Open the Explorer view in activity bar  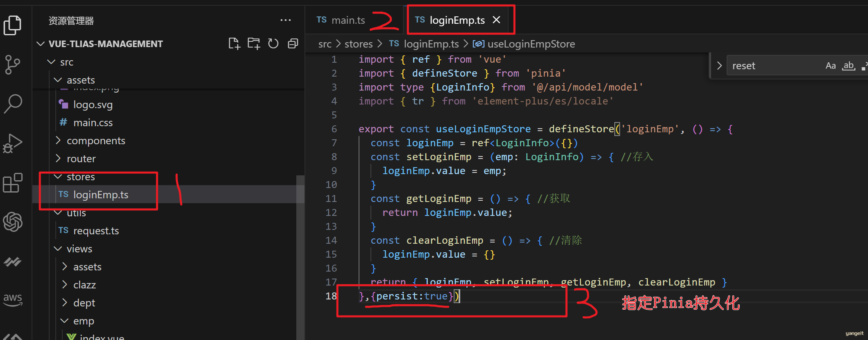coord(12,25)
